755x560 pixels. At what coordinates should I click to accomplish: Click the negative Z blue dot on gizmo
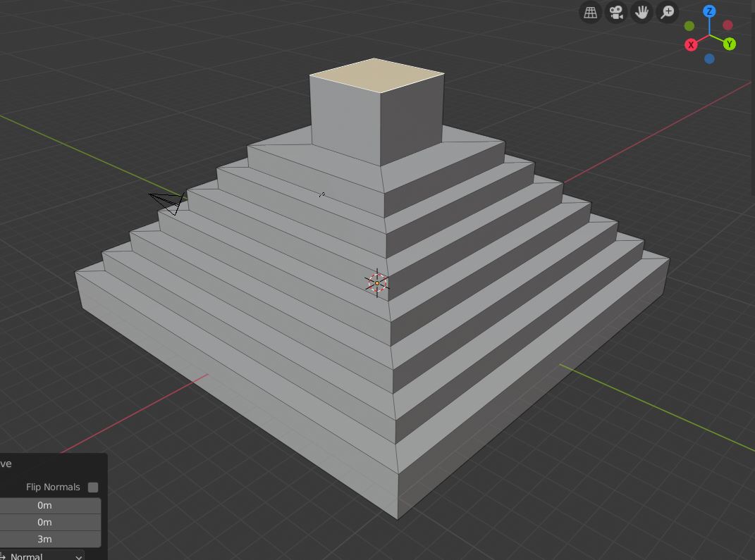[709, 58]
